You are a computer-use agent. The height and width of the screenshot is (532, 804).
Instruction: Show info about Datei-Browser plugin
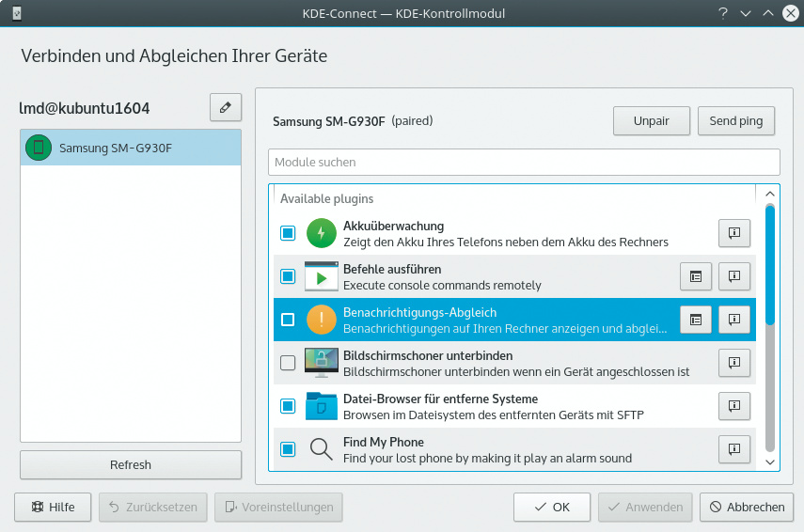tap(734, 406)
